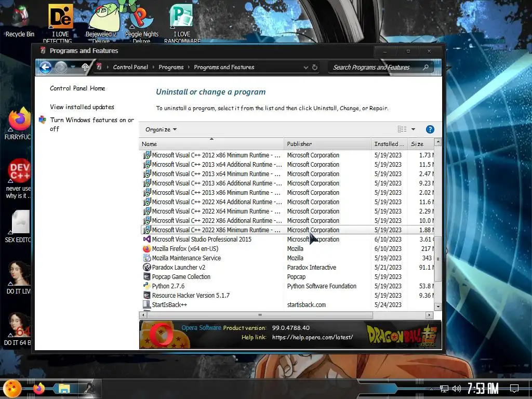This screenshot has height=399, width=532.
Task: Click the Programs and Features breadcrumb
Action: 224,67
